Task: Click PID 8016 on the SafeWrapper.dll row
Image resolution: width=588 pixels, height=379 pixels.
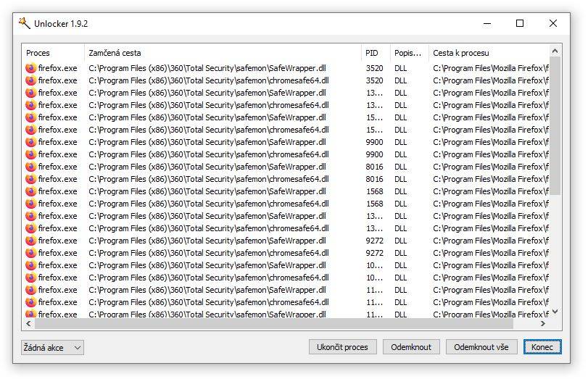Action: click(x=375, y=167)
